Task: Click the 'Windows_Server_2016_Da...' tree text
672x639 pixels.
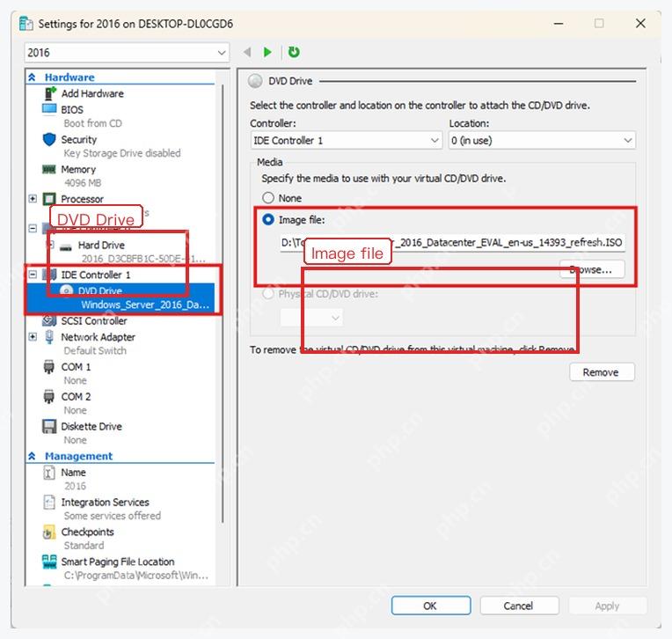Action: pyautogui.click(x=145, y=305)
